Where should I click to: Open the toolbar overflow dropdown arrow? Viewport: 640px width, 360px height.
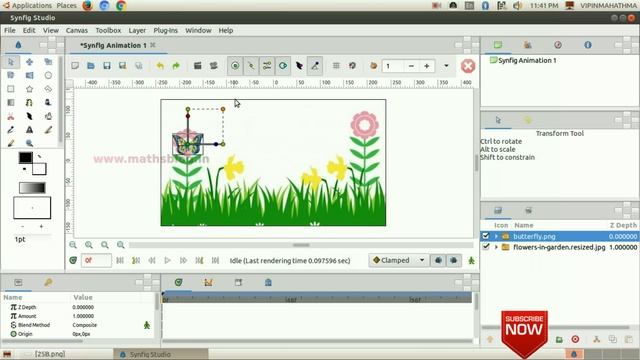click(x=446, y=66)
